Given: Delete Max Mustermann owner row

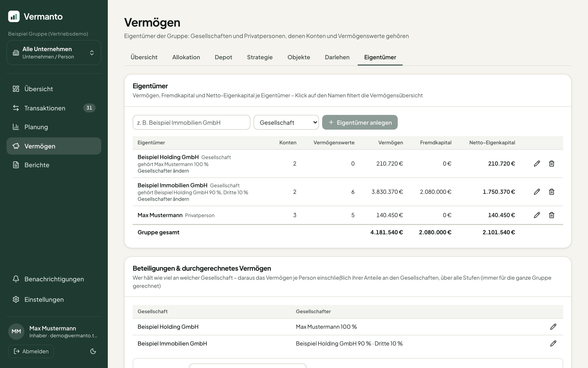Looking at the screenshot, I should pyautogui.click(x=551, y=215).
